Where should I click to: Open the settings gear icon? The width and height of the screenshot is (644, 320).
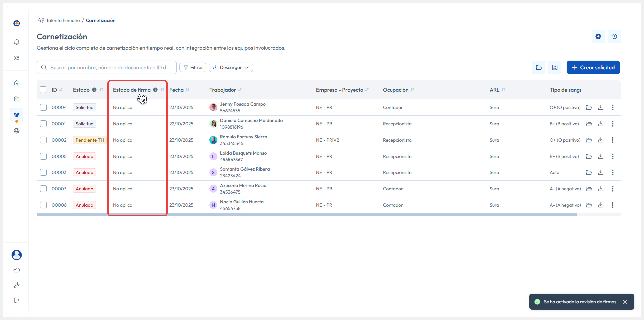(x=598, y=36)
